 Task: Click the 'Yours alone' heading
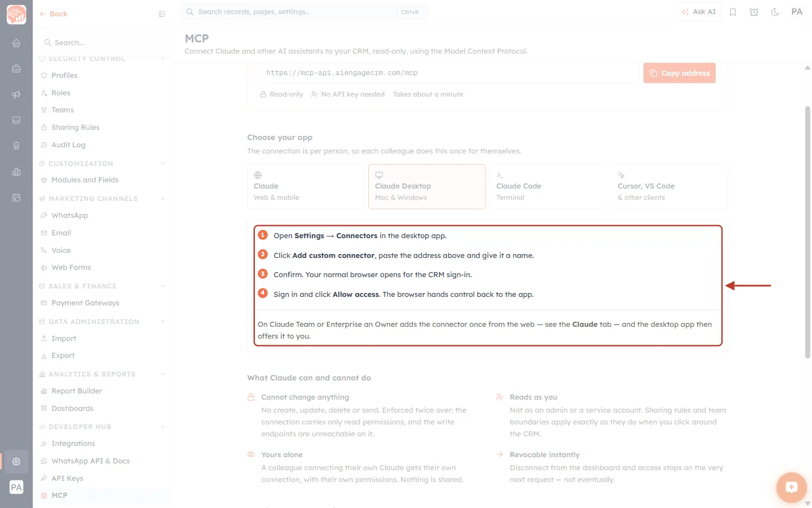[x=282, y=455]
